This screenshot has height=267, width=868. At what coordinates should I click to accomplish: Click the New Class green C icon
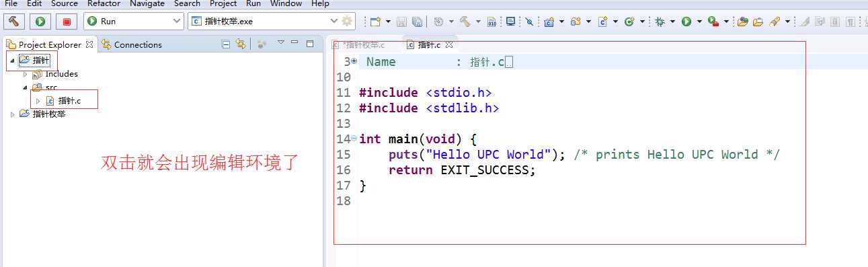click(x=629, y=22)
